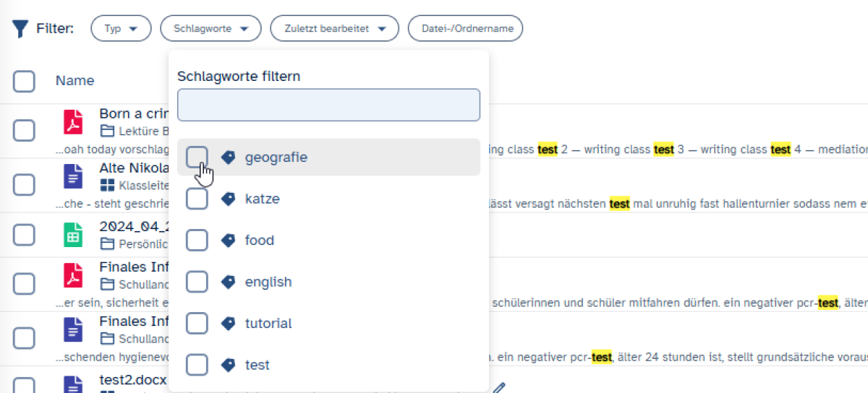Image resolution: width=868 pixels, height=393 pixels.
Task: Click the tag icon next to katze
Action: click(228, 199)
